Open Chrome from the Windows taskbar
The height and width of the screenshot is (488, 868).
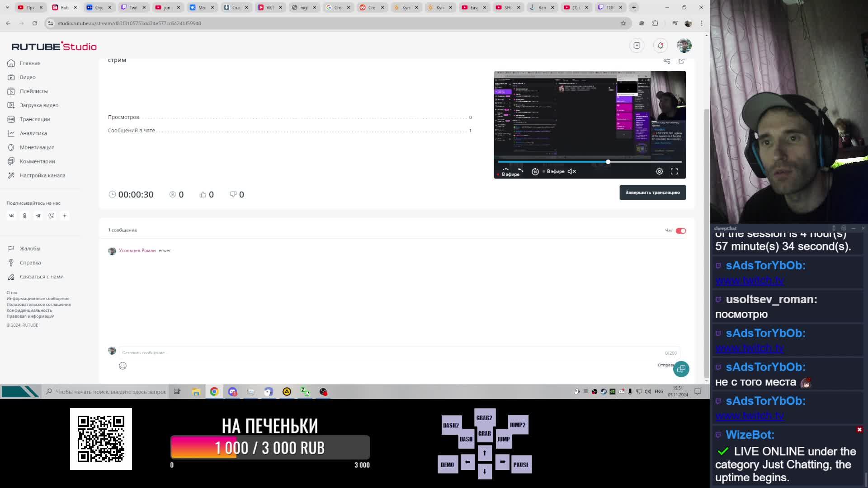[214, 392]
